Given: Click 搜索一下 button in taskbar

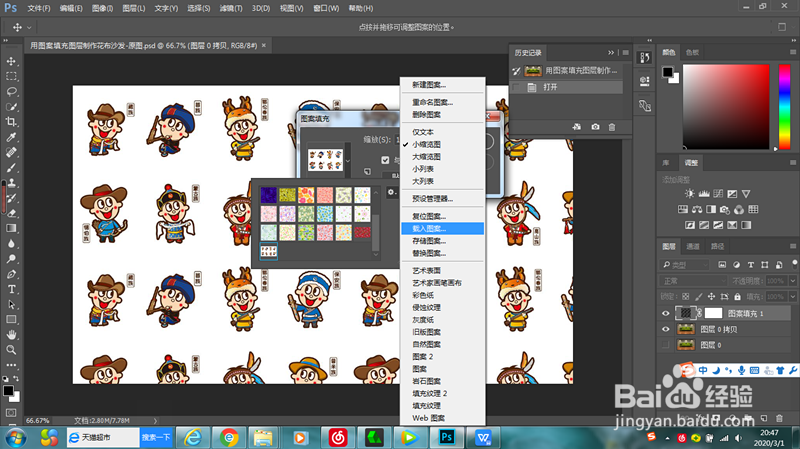Looking at the screenshot, I should [x=156, y=438].
